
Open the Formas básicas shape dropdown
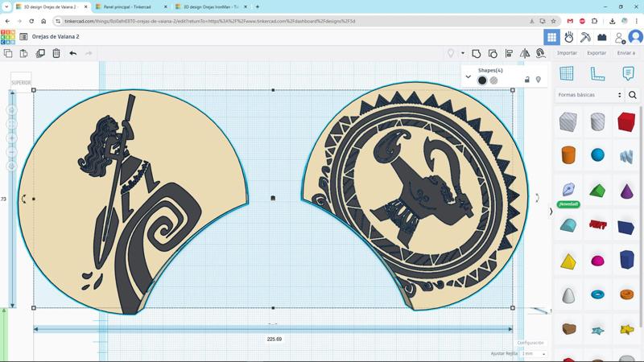590,95
